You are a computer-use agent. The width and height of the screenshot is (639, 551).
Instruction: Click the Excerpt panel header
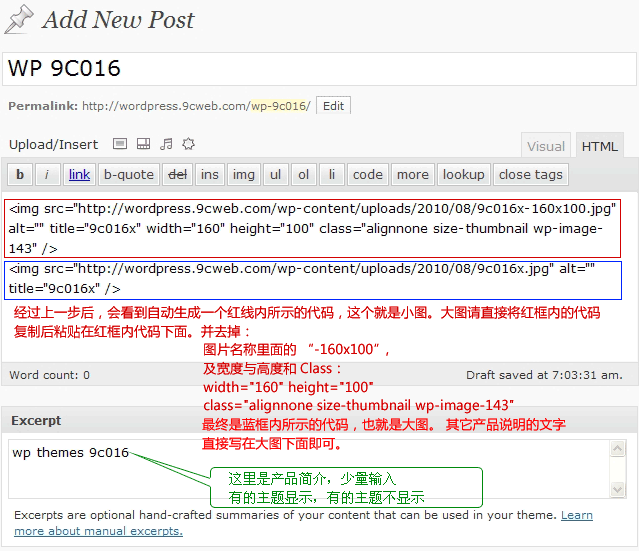click(x=320, y=420)
